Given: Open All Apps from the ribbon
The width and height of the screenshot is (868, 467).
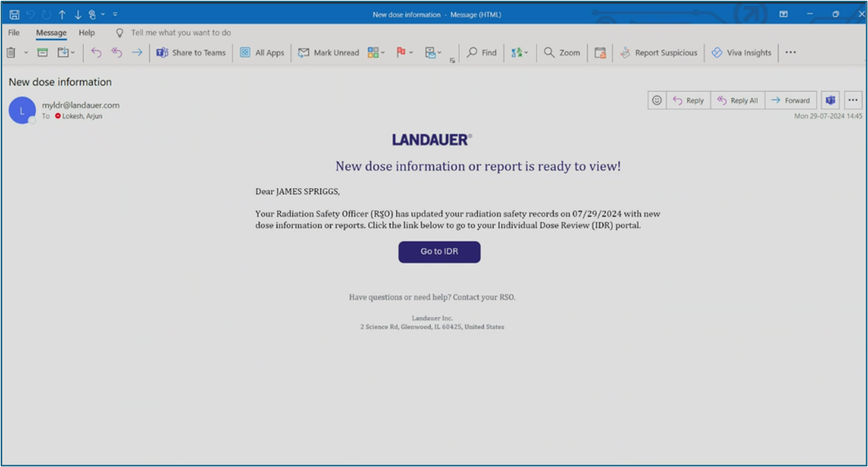Looking at the screenshot, I should click(262, 53).
